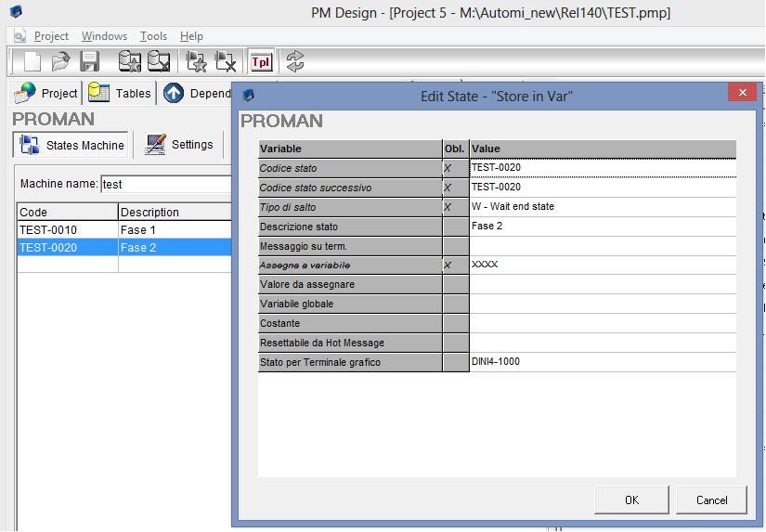Click the Machine name input field
The image size is (766, 532).
pyautogui.click(x=166, y=184)
